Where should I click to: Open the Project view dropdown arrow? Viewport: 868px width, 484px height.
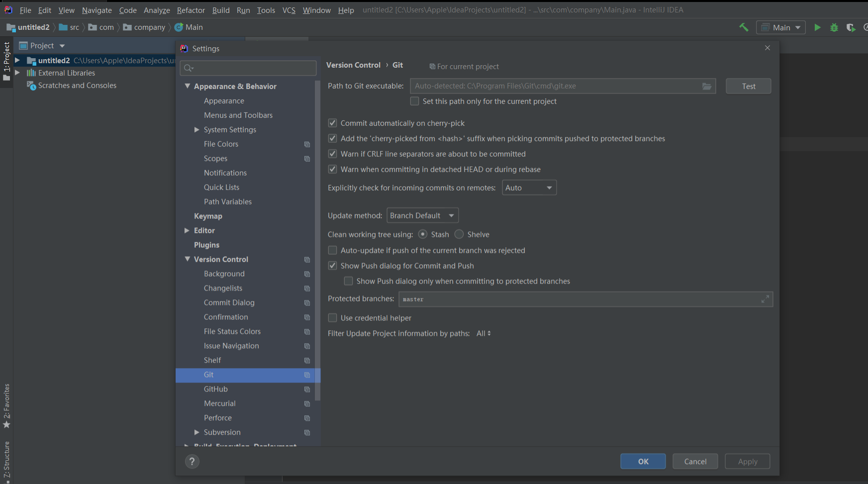pyautogui.click(x=62, y=46)
